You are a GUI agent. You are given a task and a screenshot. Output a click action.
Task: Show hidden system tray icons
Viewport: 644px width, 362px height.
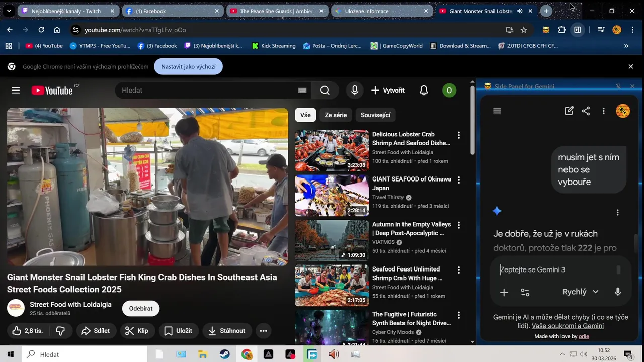(562, 354)
